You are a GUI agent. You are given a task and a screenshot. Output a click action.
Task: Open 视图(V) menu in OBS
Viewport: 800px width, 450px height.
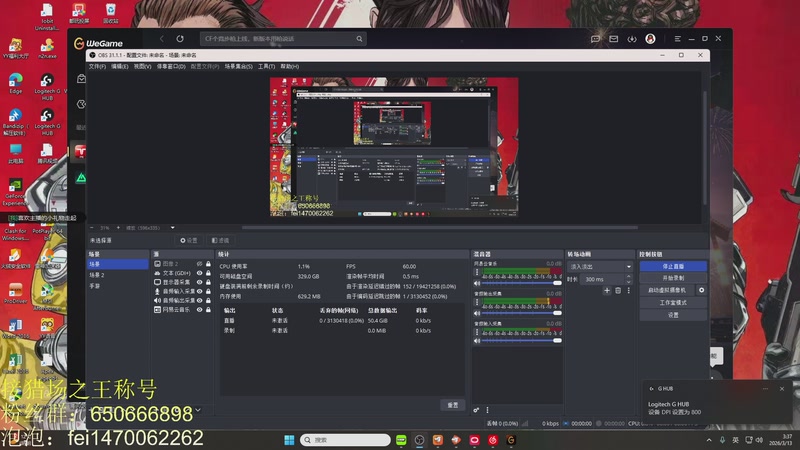[x=142, y=66]
